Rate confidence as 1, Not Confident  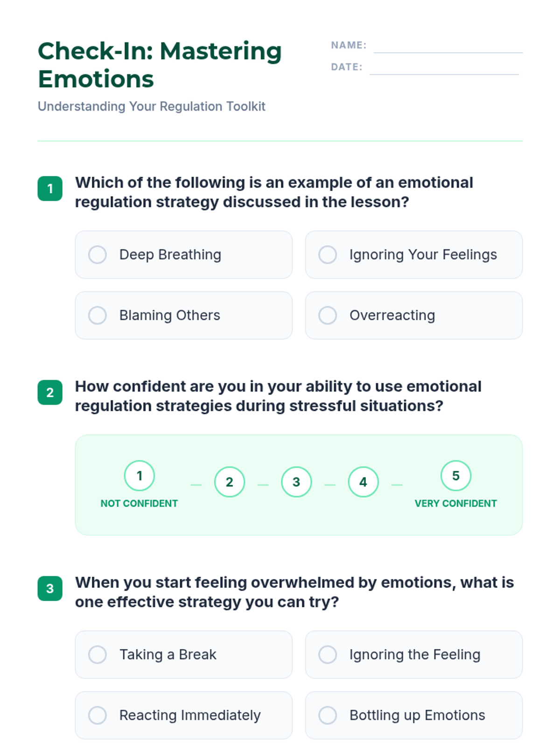point(139,476)
